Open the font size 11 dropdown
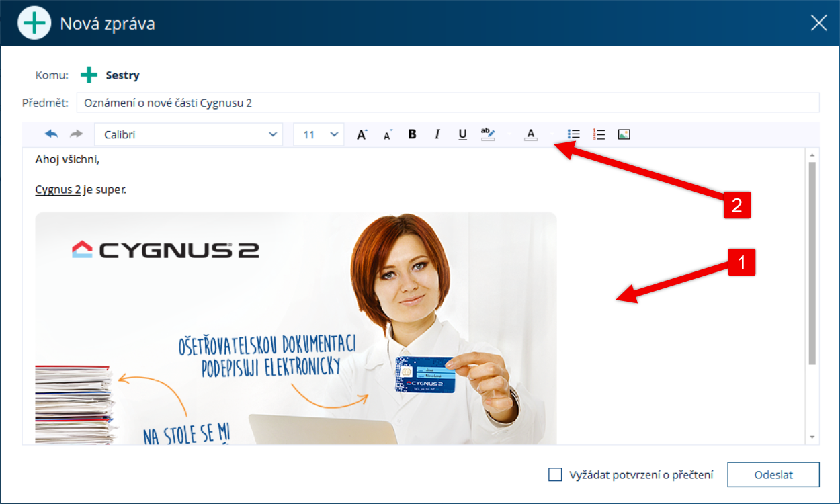 click(319, 134)
